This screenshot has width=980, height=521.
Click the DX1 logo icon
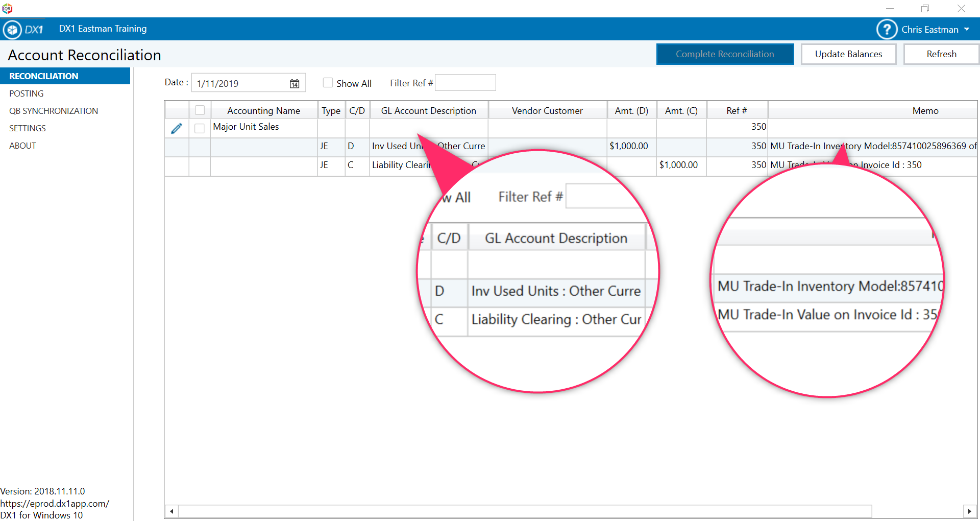pyautogui.click(x=12, y=30)
